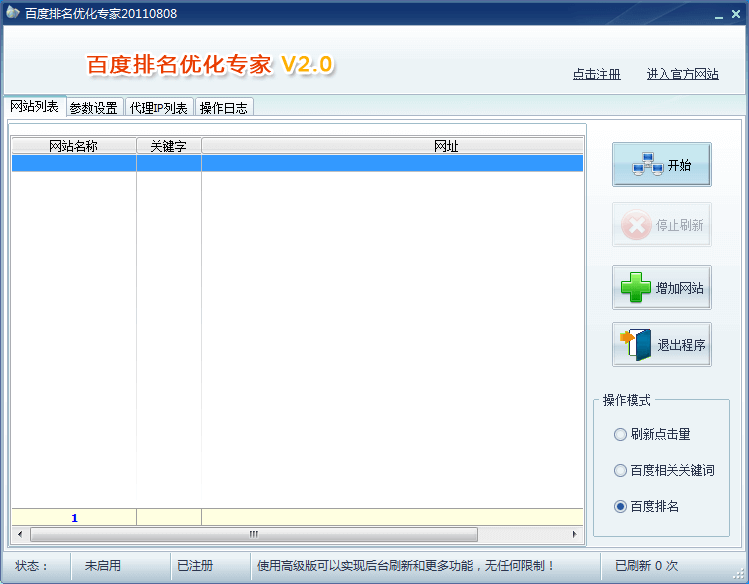Image resolution: width=749 pixels, height=584 pixels.
Task: Click the green plus icon on 增加网站
Action: coord(636,287)
